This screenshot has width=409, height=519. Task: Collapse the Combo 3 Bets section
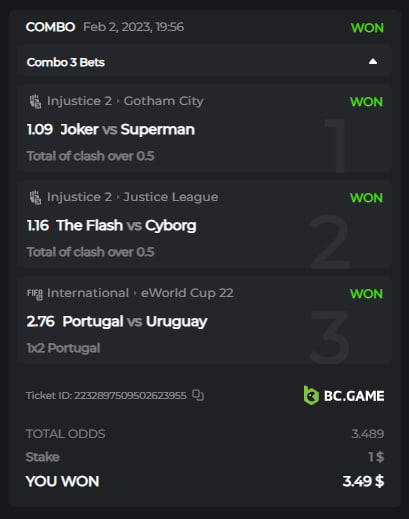point(373,62)
